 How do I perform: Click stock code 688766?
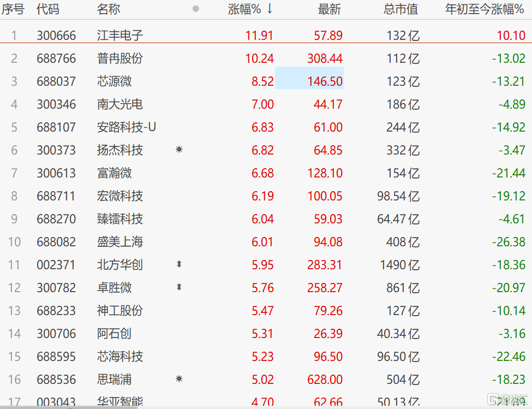click(x=56, y=59)
